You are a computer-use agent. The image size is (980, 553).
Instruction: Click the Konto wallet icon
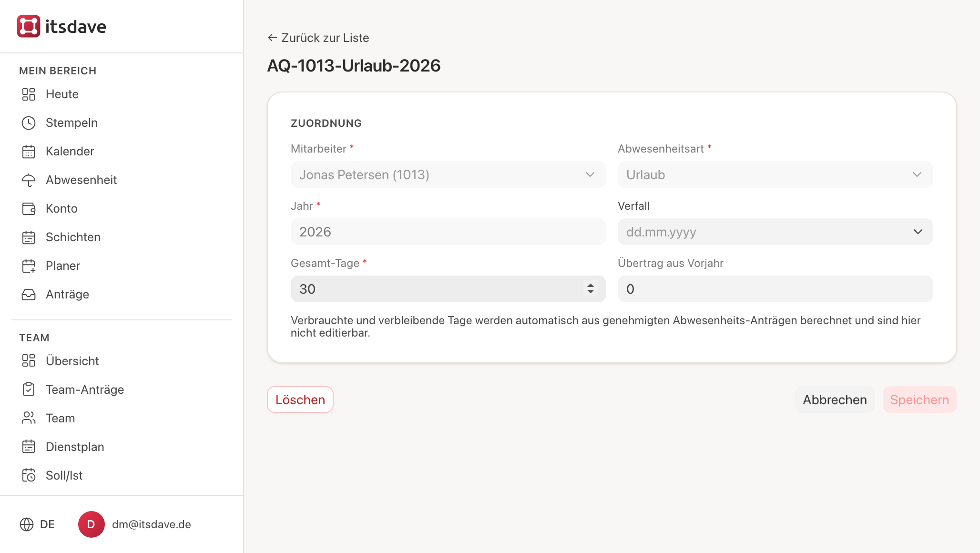[29, 209]
